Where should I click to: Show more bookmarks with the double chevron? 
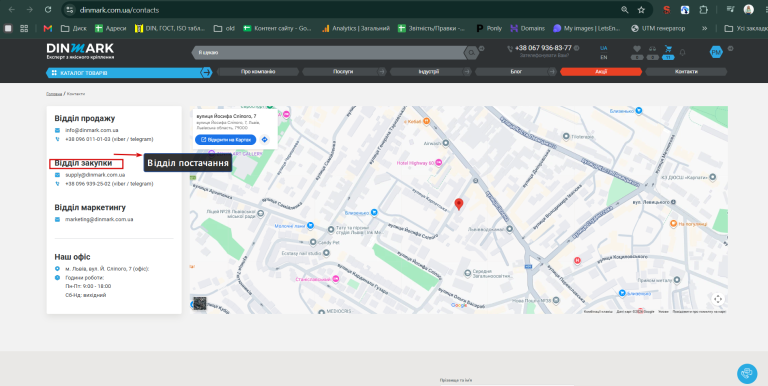click(x=704, y=28)
